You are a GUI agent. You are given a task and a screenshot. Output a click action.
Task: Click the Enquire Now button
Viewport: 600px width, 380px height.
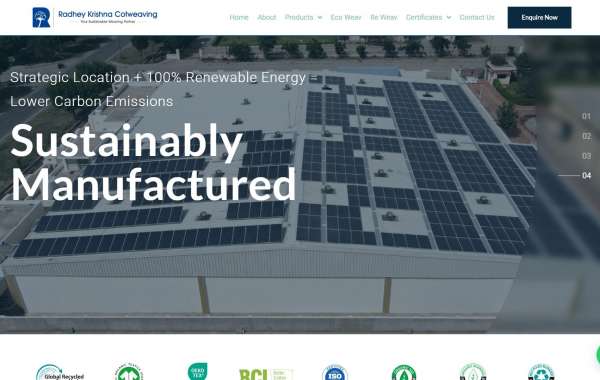pyautogui.click(x=539, y=18)
